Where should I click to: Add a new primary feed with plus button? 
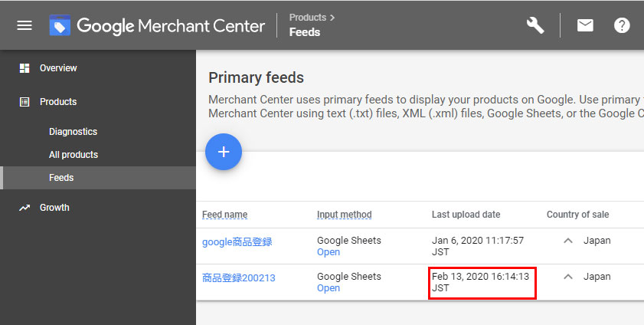coord(224,152)
